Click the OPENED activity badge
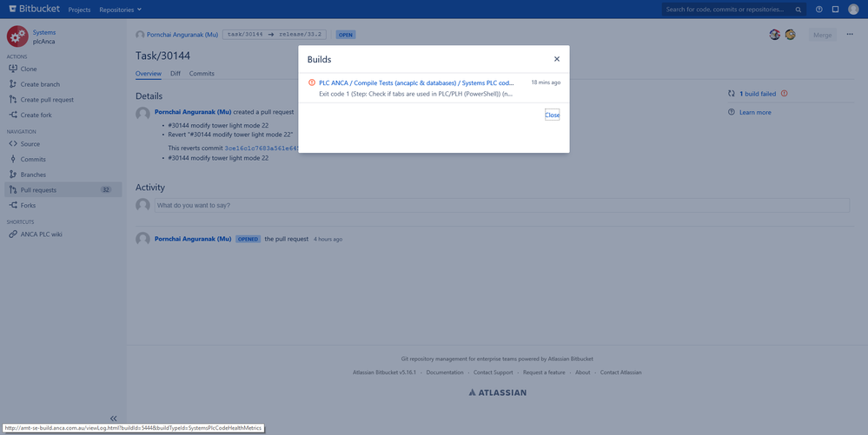This screenshot has width=868, height=435. coord(248,239)
